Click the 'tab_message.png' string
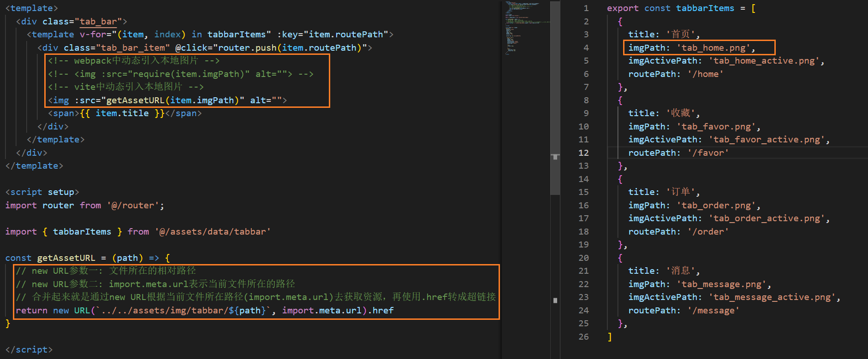The image size is (868, 359). click(721, 284)
